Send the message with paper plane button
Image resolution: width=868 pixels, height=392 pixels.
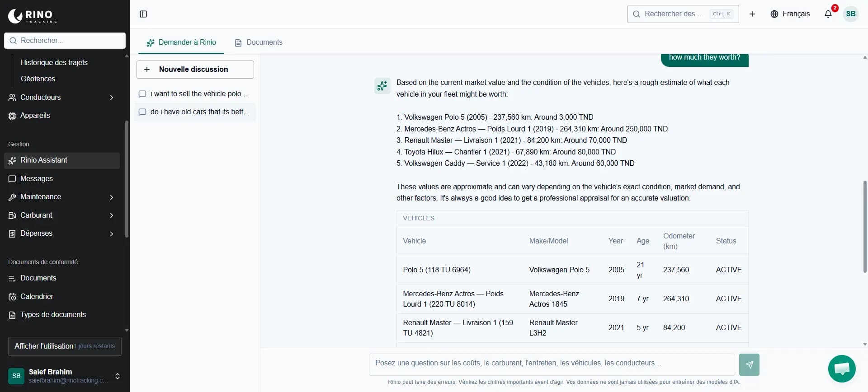(749, 365)
